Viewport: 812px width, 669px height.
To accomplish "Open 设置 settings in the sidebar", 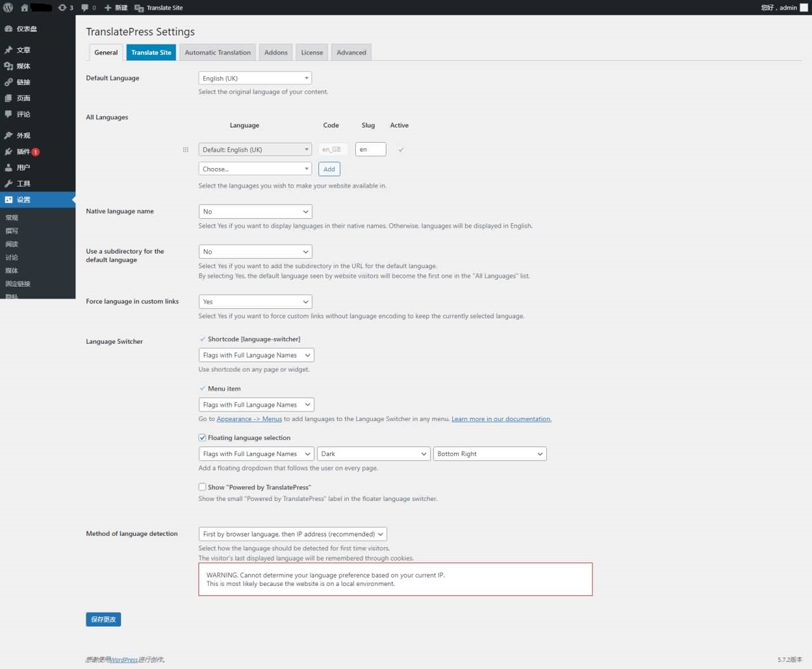I will pos(37,200).
